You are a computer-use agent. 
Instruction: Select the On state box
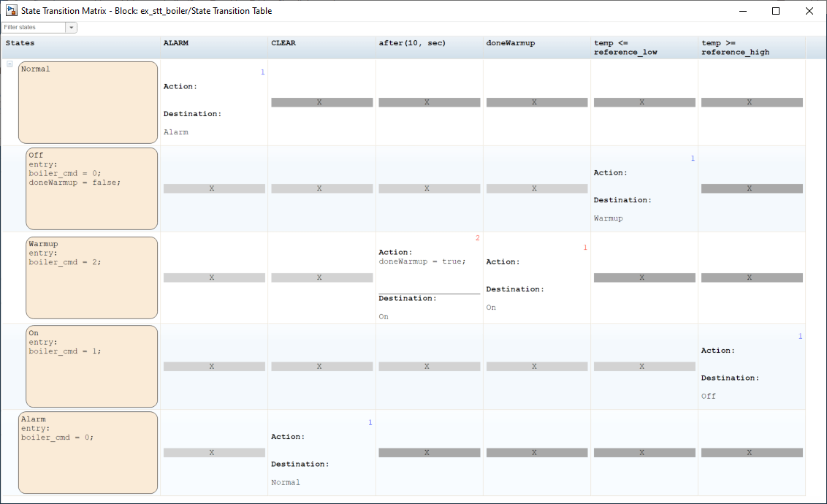[x=91, y=366]
